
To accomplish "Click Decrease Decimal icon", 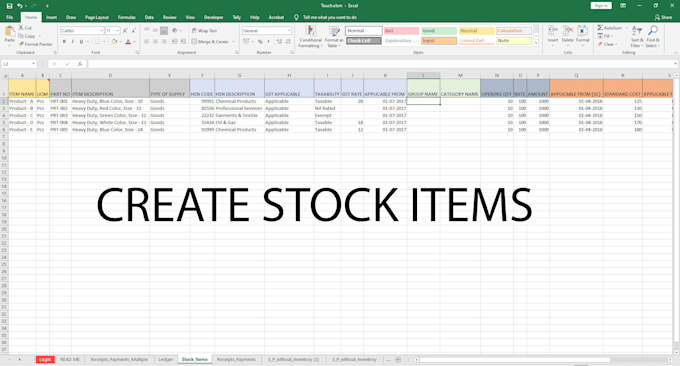I will coord(288,42).
